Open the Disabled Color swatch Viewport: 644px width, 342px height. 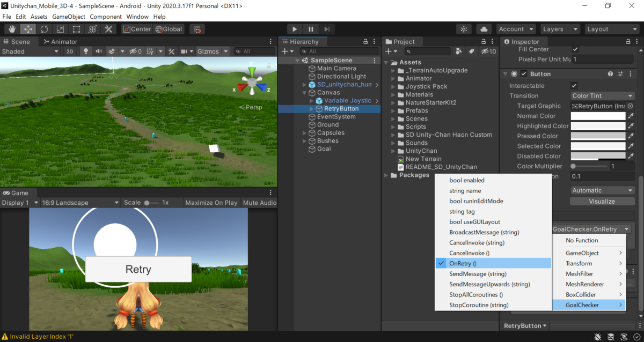(598, 156)
